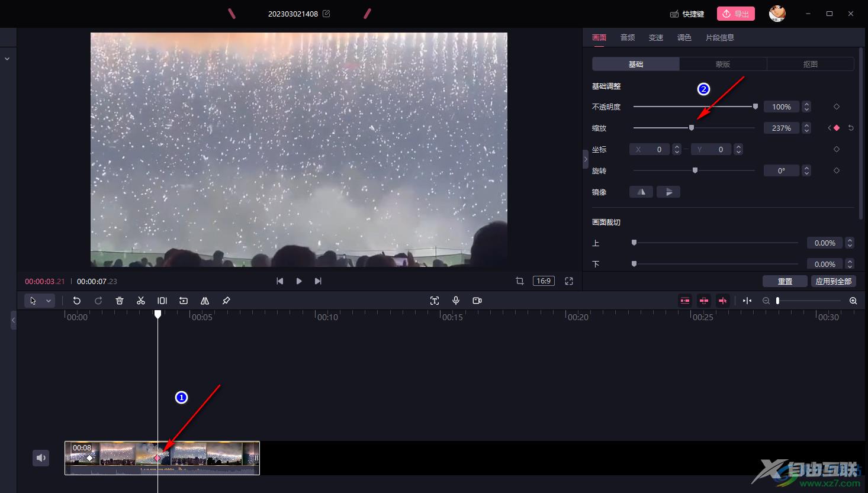This screenshot has height=493, width=868.
Task: Open the user avatar profile
Action: pos(777,13)
